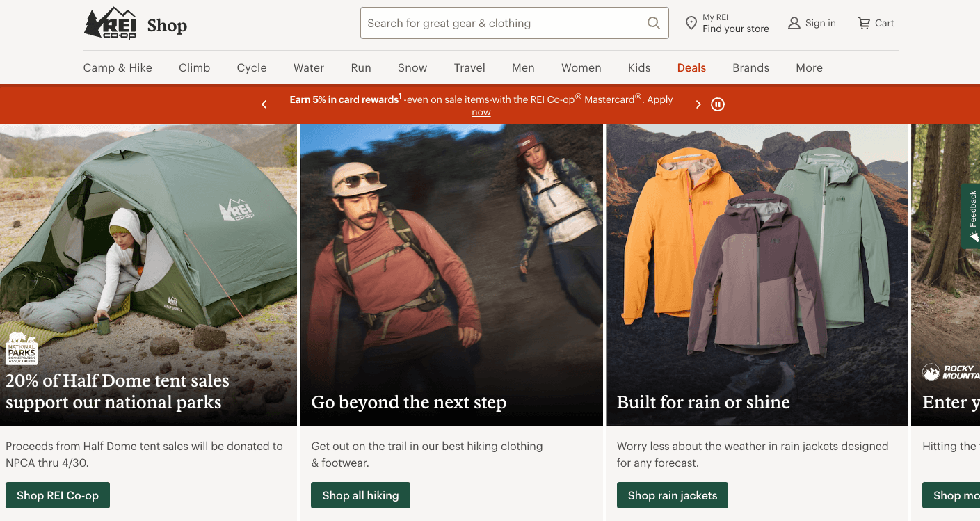The width and height of the screenshot is (980, 521).
Task: Open the Water menu
Action: (309, 67)
